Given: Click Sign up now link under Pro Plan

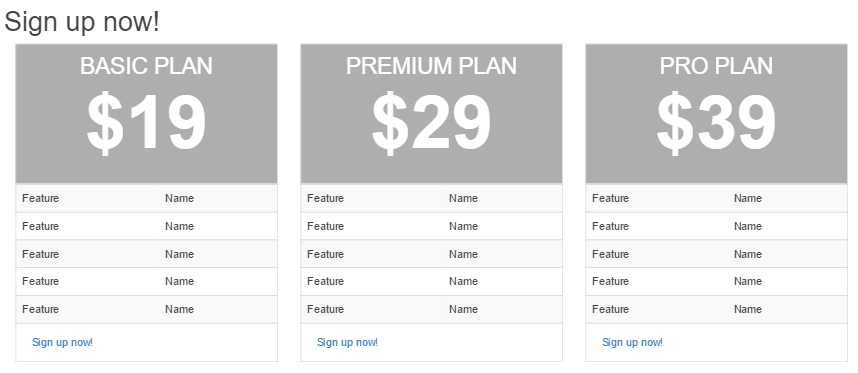Looking at the screenshot, I should point(633,342).
